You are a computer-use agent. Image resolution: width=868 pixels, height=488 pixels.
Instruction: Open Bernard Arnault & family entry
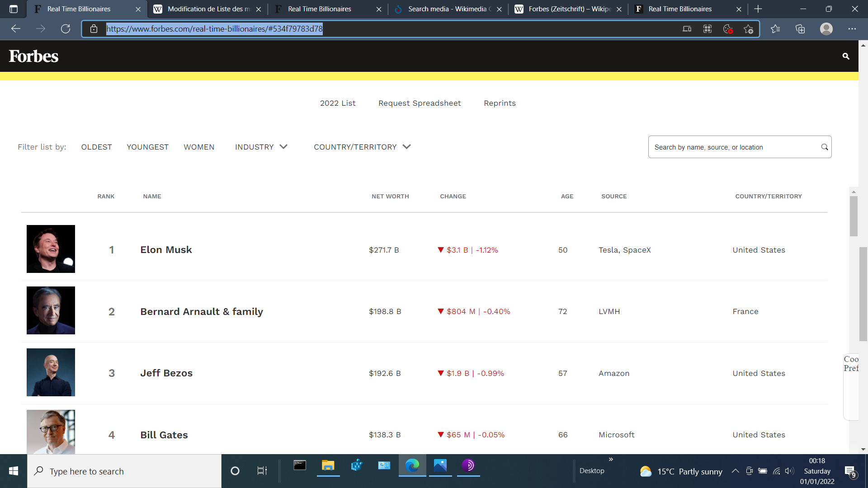click(x=202, y=312)
